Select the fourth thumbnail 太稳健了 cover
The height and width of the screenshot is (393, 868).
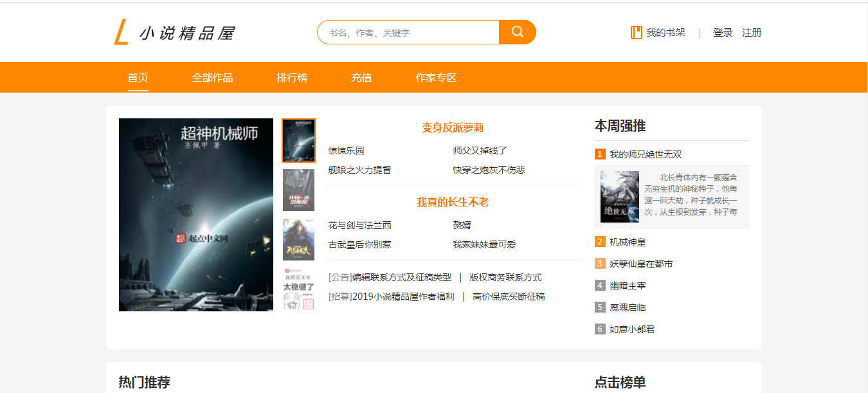[298, 289]
